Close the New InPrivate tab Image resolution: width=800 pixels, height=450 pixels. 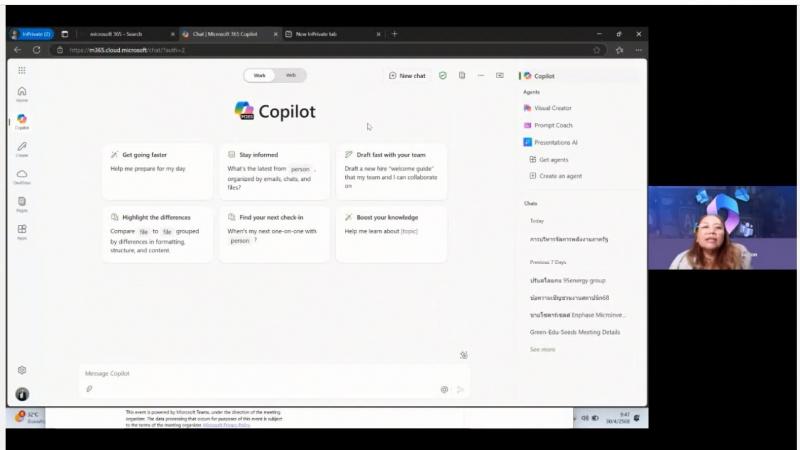(379, 34)
